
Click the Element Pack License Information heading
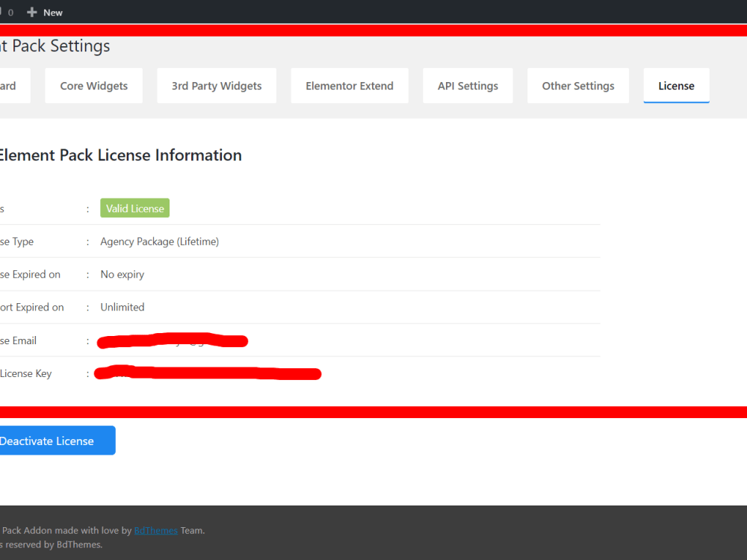[121, 155]
